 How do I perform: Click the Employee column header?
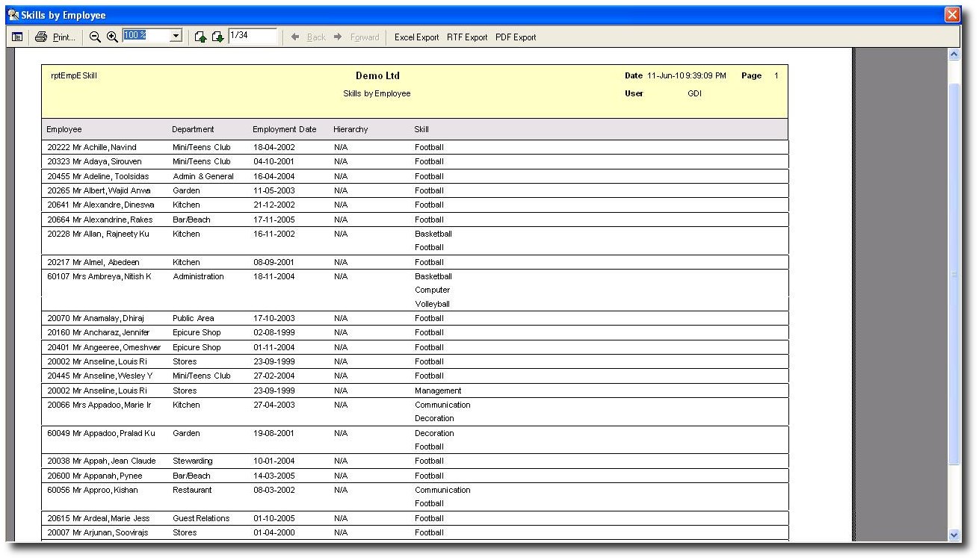64,129
